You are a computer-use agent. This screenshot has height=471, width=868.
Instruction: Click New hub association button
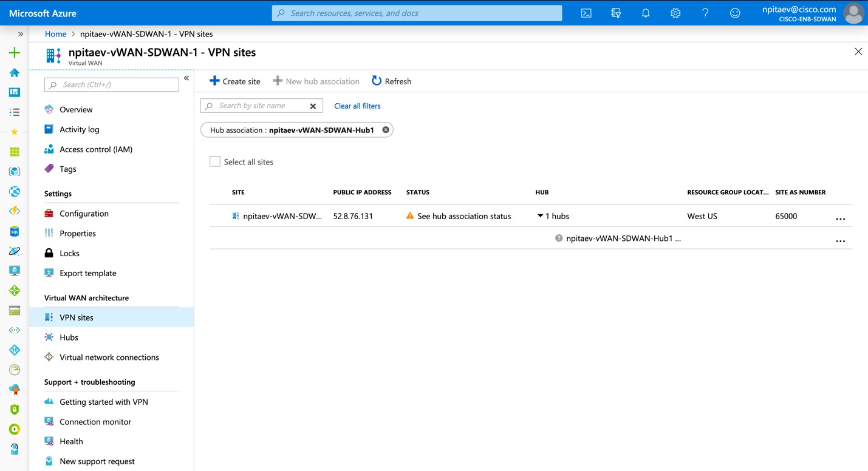click(316, 81)
